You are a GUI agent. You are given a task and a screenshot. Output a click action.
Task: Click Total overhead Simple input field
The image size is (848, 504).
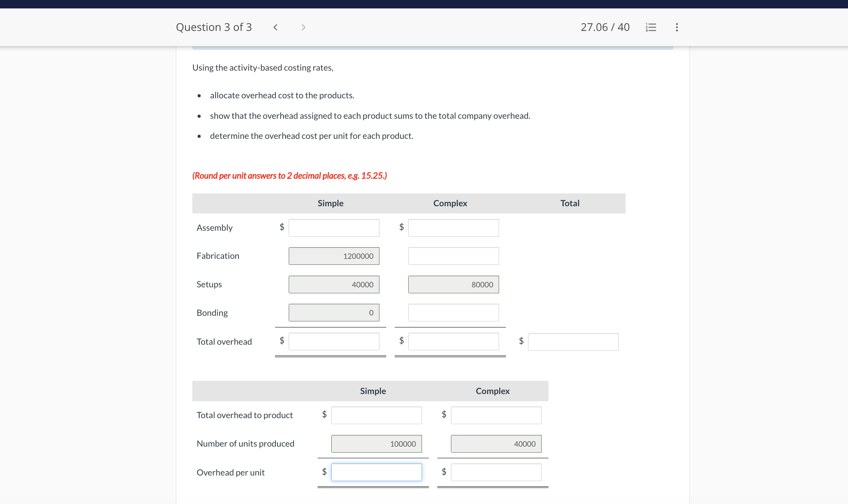click(334, 341)
